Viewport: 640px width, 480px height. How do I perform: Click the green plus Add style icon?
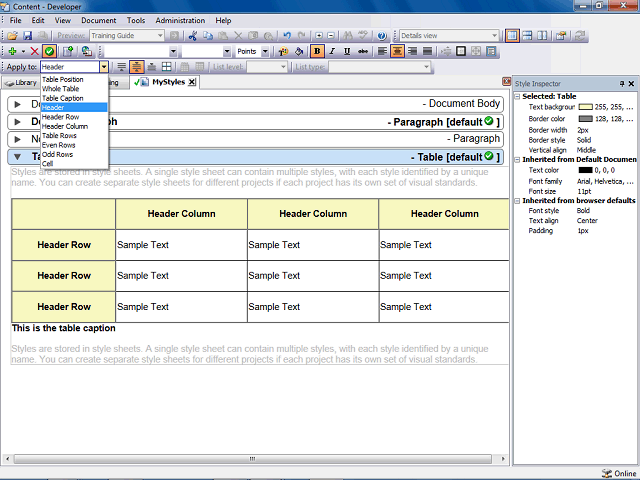pyautogui.click(x=12, y=51)
